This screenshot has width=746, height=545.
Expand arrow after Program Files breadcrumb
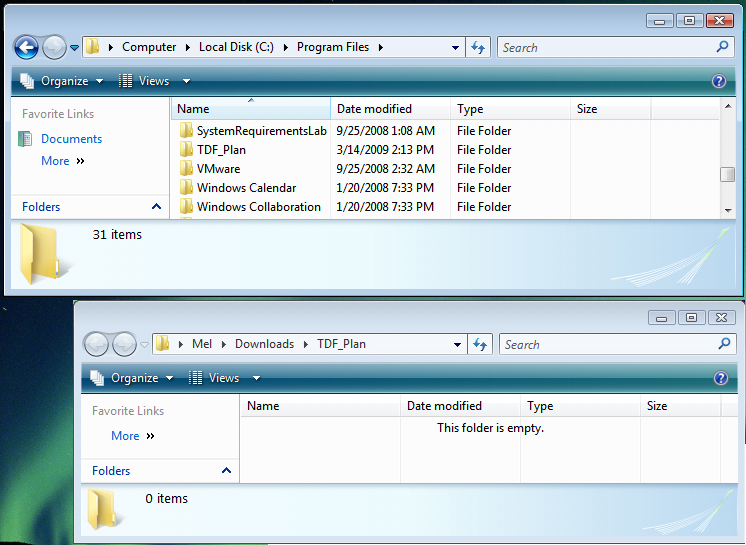381,47
